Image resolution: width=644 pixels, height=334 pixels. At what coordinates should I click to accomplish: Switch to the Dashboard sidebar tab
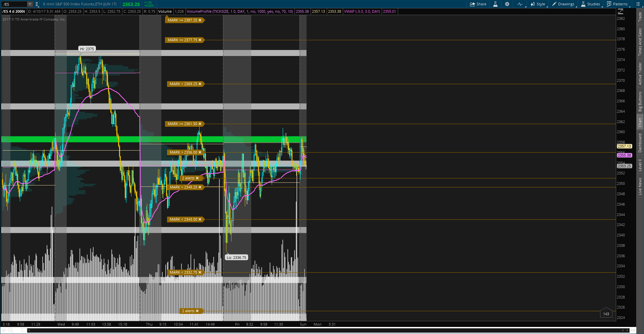(x=640, y=143)
